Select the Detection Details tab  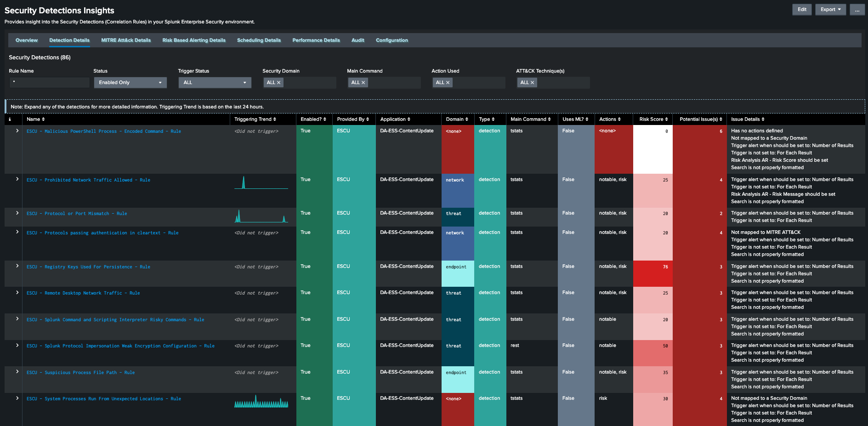click(x=69, y=40)
